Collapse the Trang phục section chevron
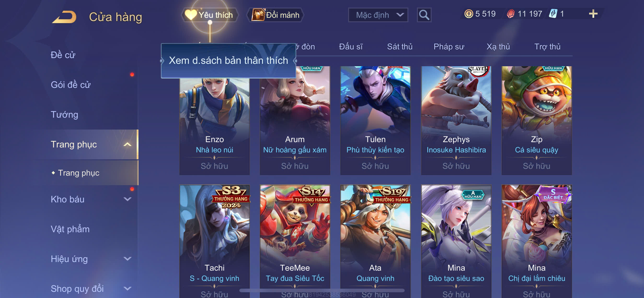This screenshot has height=298, width=644. (x=127, y=144)
